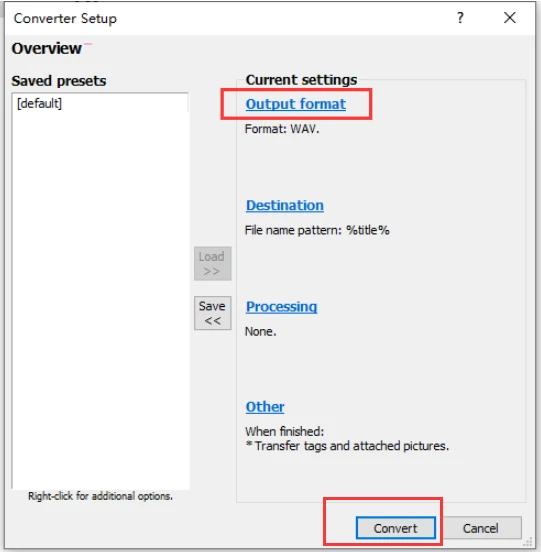Open the Other settings link
This screenshot has height=552, width=541.
265,407
